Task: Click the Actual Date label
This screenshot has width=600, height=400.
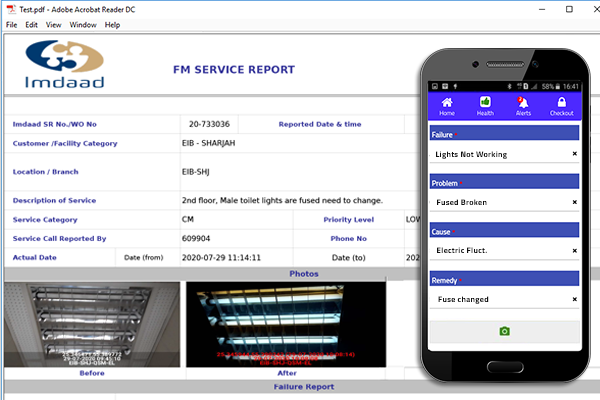Action: pos(35,258)
